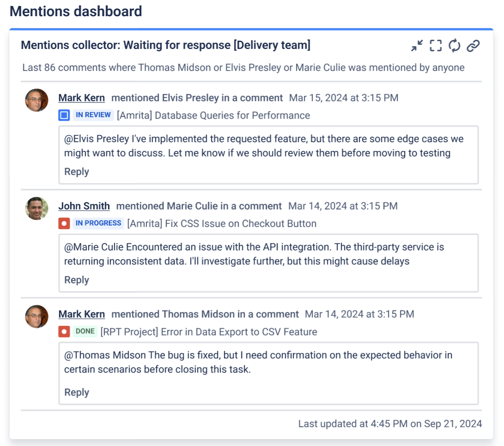The image size is (504, 446).
Task: Click Mark Kern's avatar in third comment
Action: [37, 317]
